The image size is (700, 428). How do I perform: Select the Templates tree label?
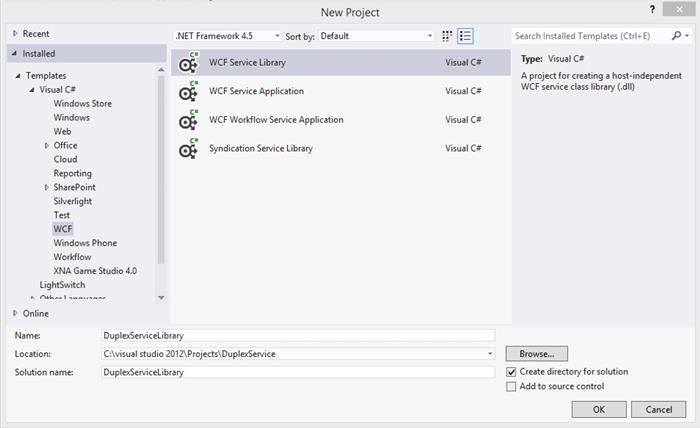(46, 76)
